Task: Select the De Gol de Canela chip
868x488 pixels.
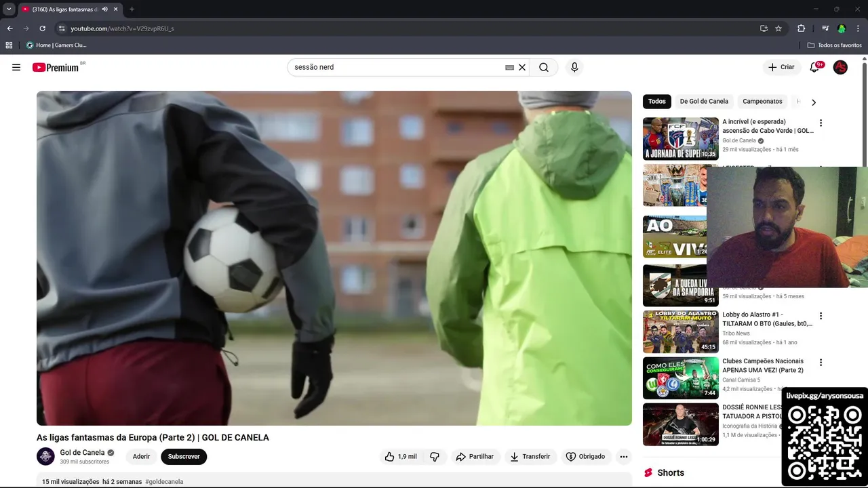Action: point(704,102)
